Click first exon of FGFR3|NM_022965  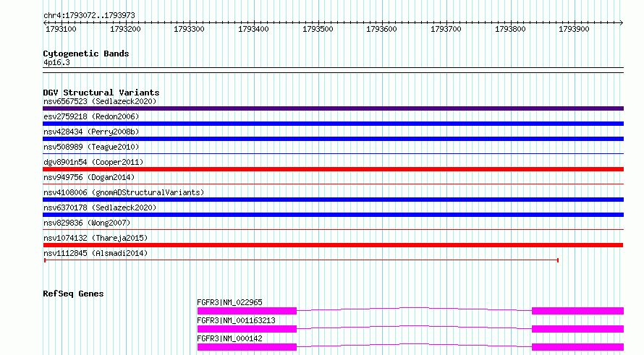tap(247, 311)
